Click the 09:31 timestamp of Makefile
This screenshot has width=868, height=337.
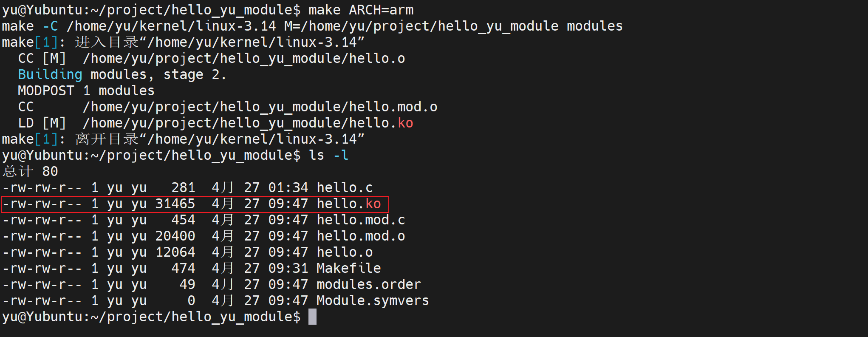point(288,269)
